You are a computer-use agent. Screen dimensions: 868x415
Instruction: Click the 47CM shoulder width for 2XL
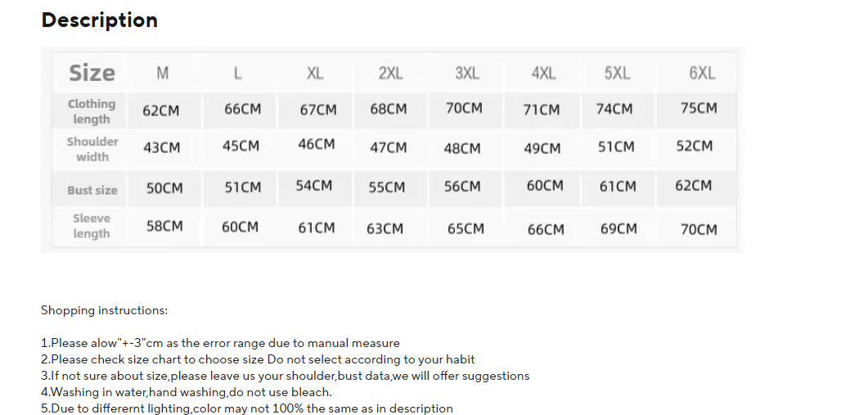388,148
